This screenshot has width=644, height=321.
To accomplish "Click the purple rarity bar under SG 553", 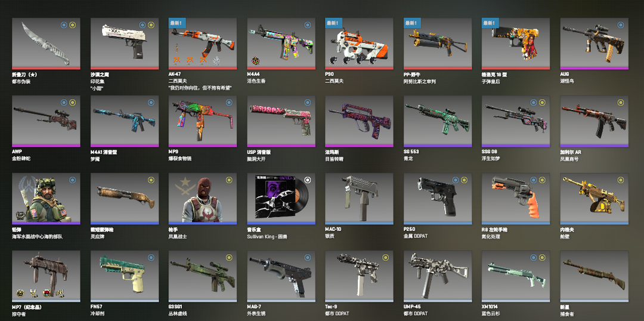I will coord(438,146).
